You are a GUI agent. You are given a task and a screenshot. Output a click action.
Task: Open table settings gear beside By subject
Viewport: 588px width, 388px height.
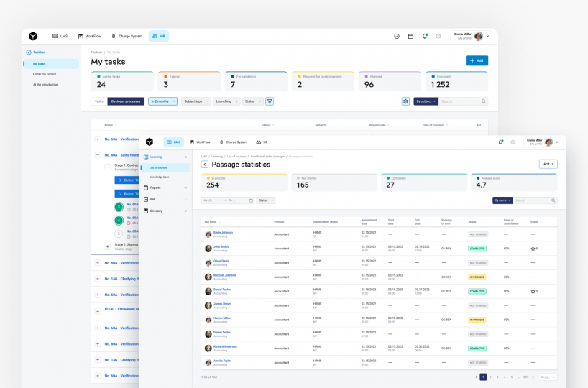coord(405,101)
